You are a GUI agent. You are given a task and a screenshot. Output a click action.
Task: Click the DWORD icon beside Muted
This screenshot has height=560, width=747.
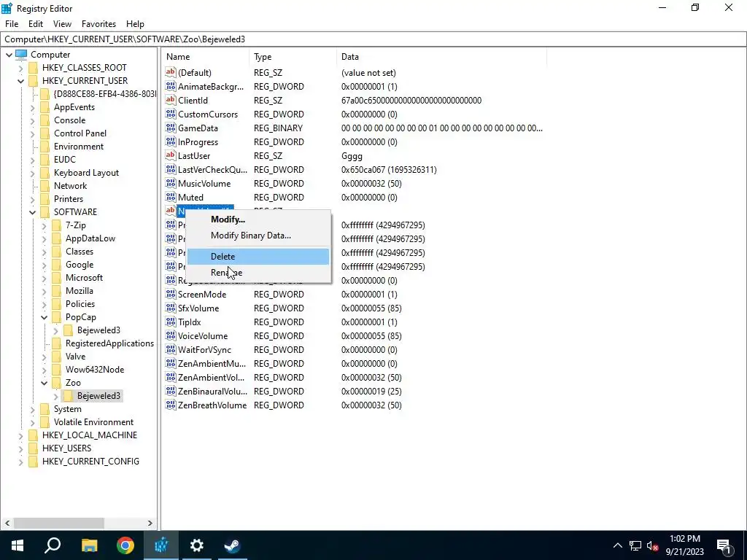pos(171,197)
